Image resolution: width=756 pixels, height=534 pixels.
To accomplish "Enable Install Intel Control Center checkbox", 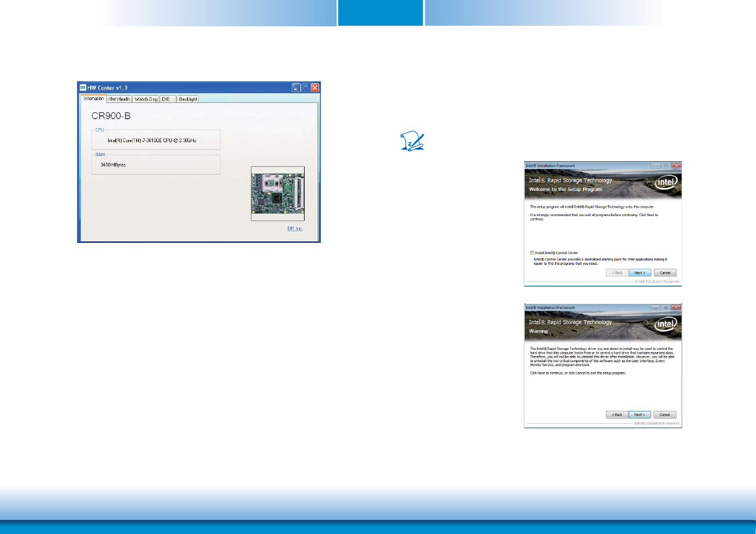I will (x=533, y=253).
